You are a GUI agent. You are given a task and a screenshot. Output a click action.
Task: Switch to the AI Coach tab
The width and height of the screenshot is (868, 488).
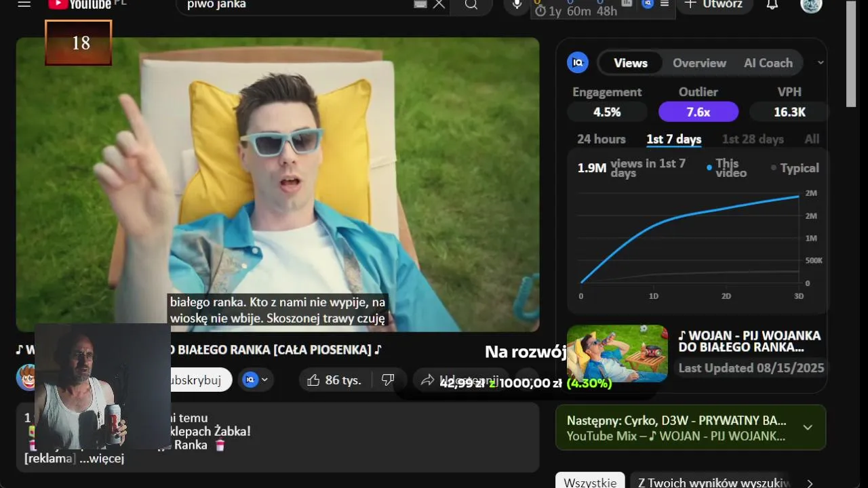click(x=768, y=63)
